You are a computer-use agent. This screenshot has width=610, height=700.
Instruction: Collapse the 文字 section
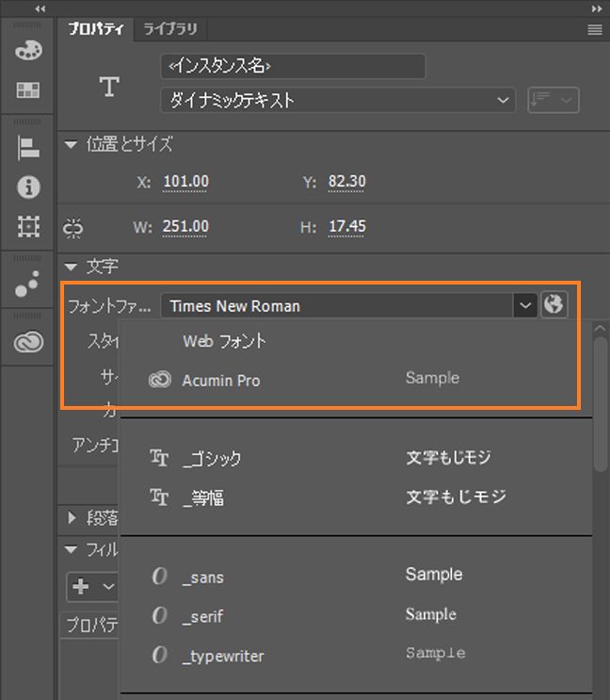click(71, 267)
